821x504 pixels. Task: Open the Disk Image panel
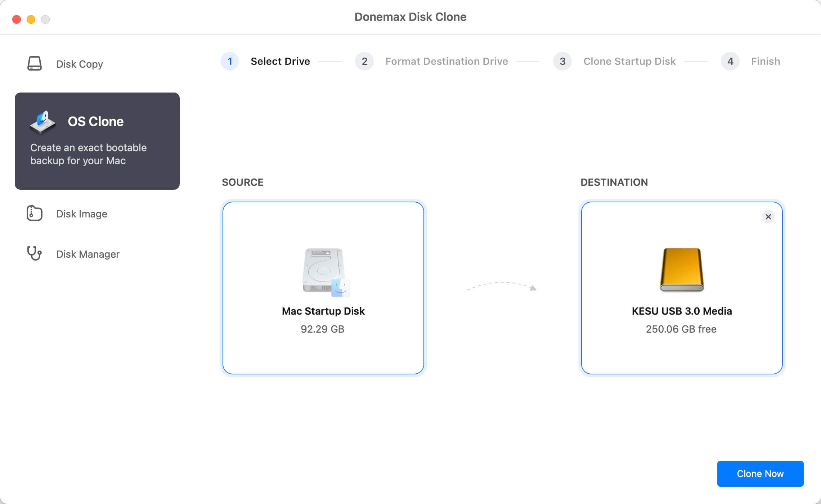tap(81, 214)
